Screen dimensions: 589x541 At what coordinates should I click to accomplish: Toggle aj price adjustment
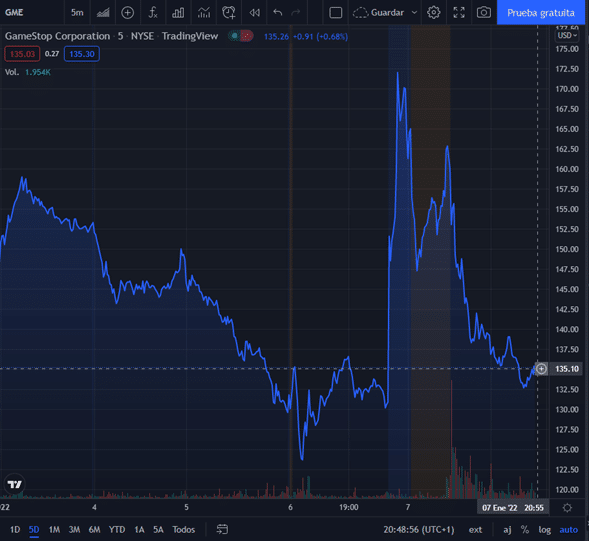(507, 529)
